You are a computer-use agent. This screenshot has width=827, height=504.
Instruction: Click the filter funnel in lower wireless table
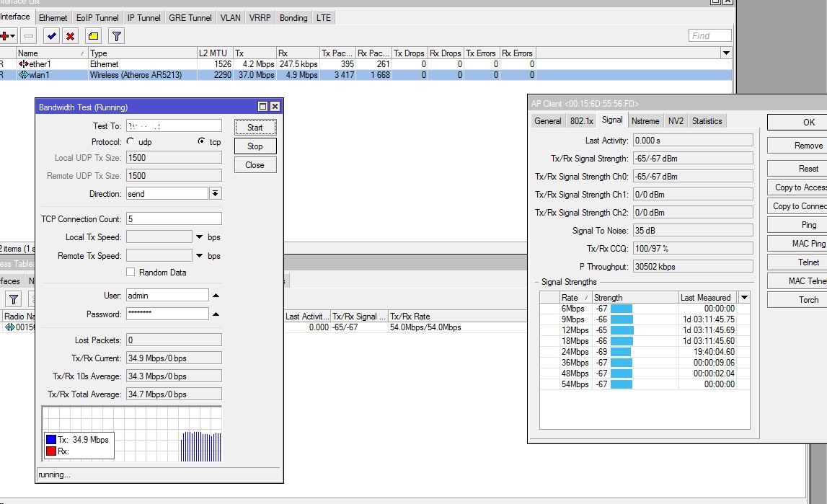(x=14, y=299)
